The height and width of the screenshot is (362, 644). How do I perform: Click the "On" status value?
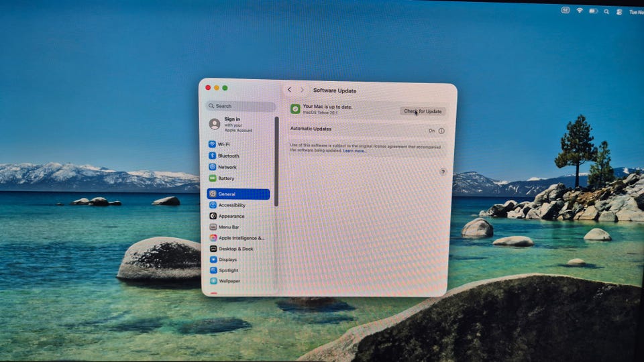pos(431,131)
